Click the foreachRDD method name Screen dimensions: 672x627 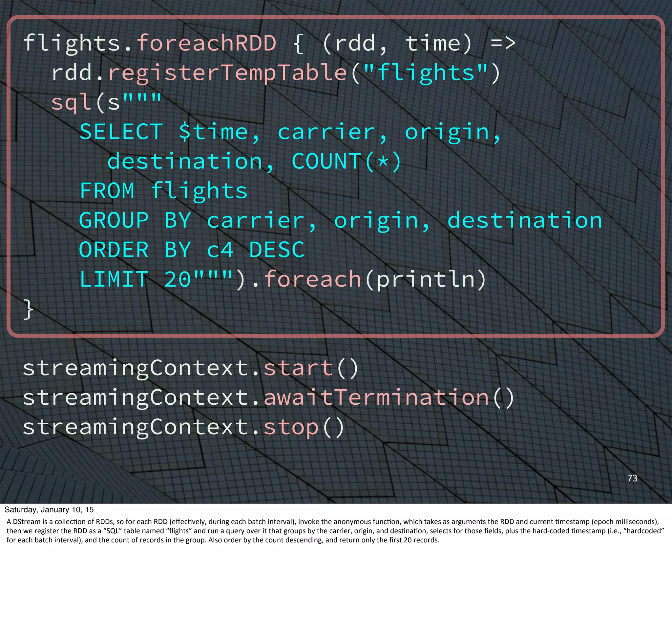(x=206, y=43)
